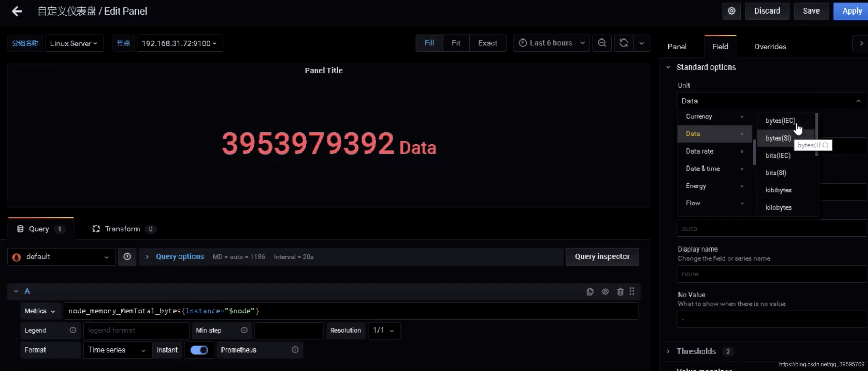Click the Legend info icon
Screen dimensions: 868x371
coord(73,330)
